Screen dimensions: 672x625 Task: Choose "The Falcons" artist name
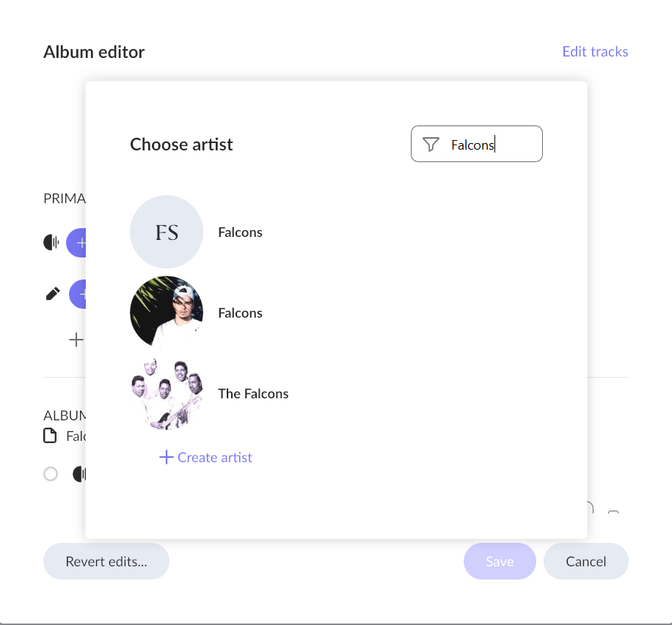(x=253, y=393)
